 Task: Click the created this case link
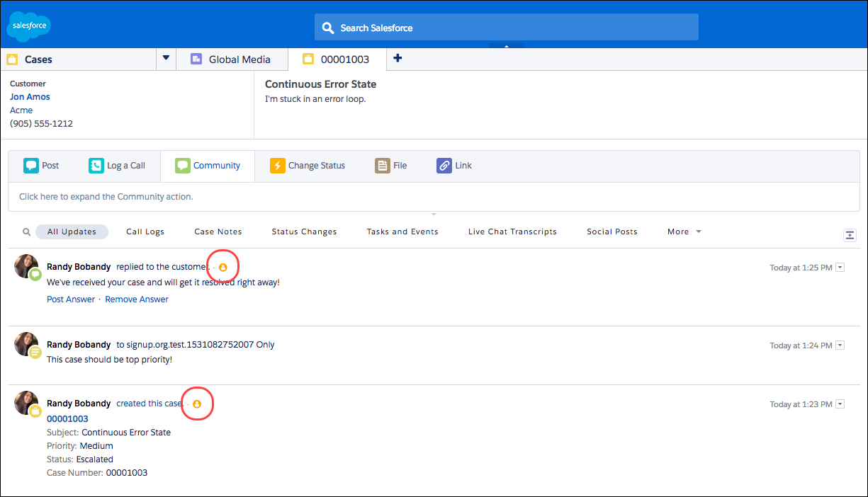click(x=149, y=404)
